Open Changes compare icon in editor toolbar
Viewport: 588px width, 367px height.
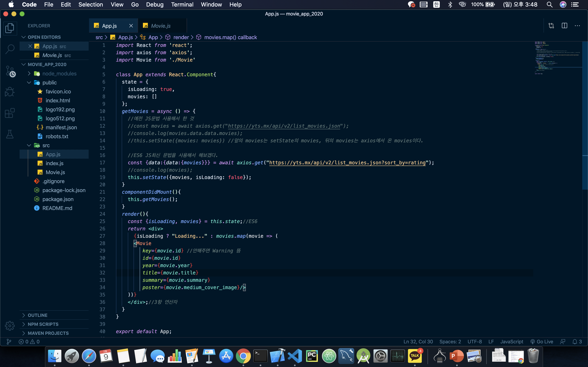point(551,26)
